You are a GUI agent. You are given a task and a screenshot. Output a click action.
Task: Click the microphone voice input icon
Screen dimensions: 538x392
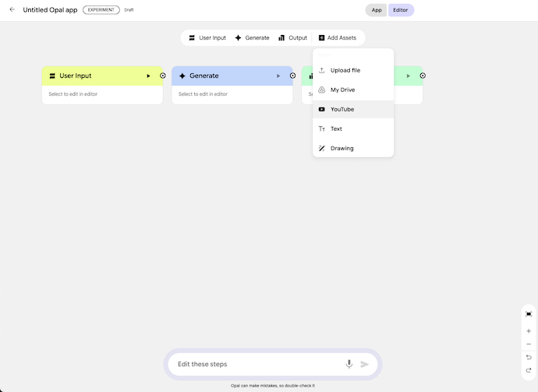point(349,364)
